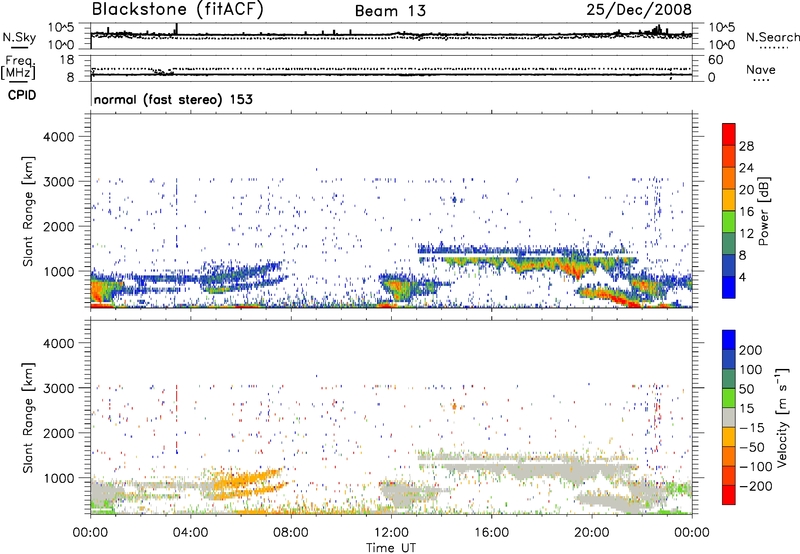Click the 04:00 time axis tick label

[190, 533]
